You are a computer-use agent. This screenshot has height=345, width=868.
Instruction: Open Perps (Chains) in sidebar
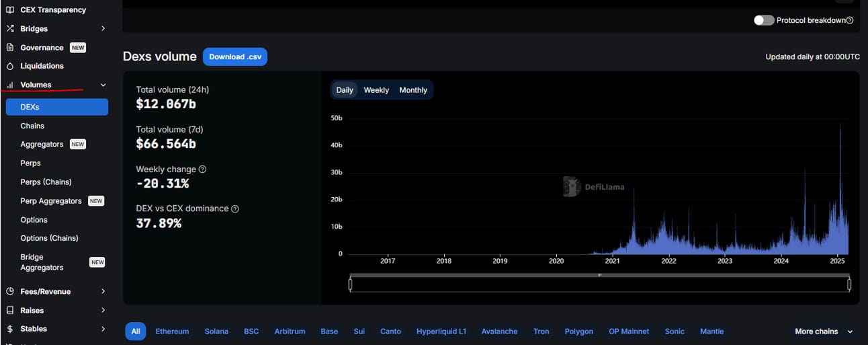pos(46,182)
